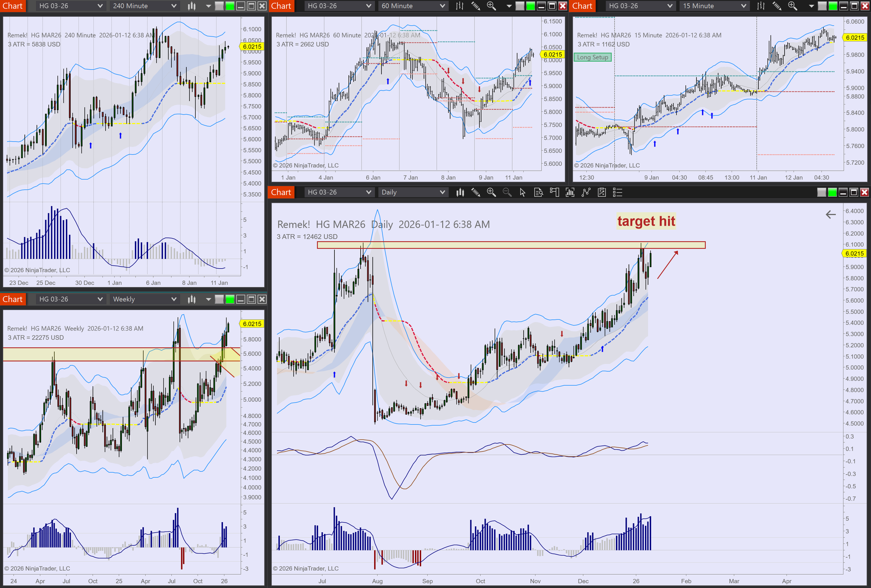Open Data Box icon in Daily chart toolbar
Image resolution: width=871 pixels, height=588 pixels.
click(x=538, y=192)
